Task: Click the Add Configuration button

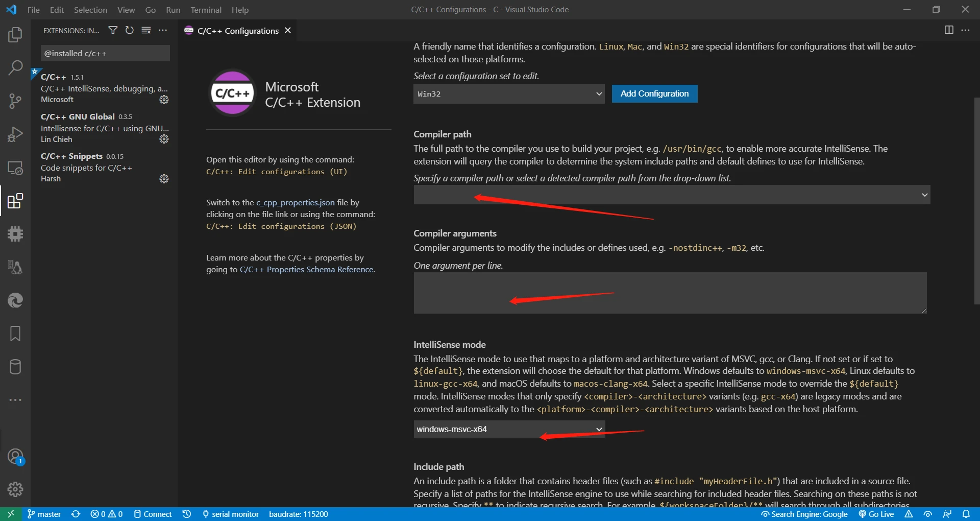Action: (654, 93)
